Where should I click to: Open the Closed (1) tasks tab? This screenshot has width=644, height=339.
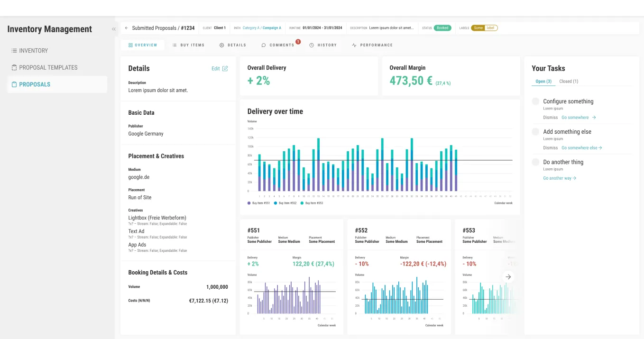pos(569,81)
